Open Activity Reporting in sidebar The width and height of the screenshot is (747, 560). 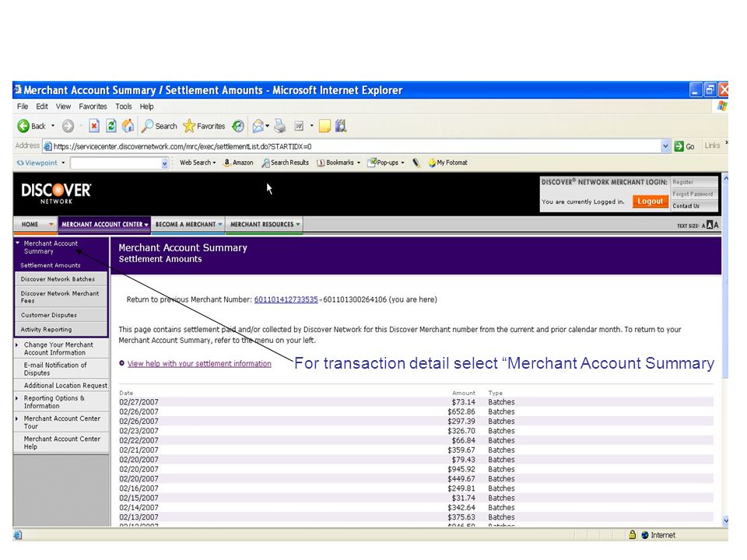point(61,330)
